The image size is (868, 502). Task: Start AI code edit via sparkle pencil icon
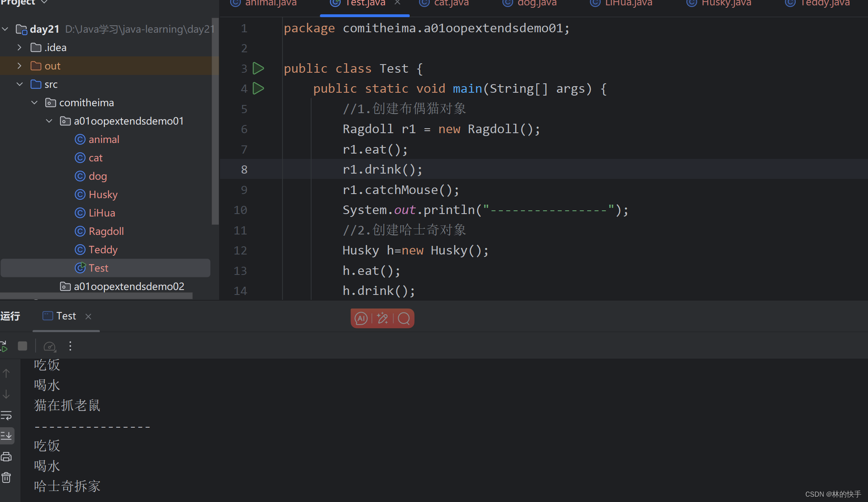point(382,318)
